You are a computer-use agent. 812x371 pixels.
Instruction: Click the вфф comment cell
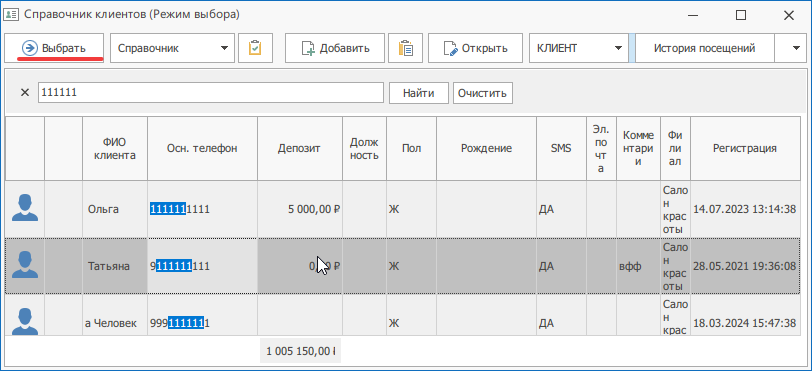[639, 266]
